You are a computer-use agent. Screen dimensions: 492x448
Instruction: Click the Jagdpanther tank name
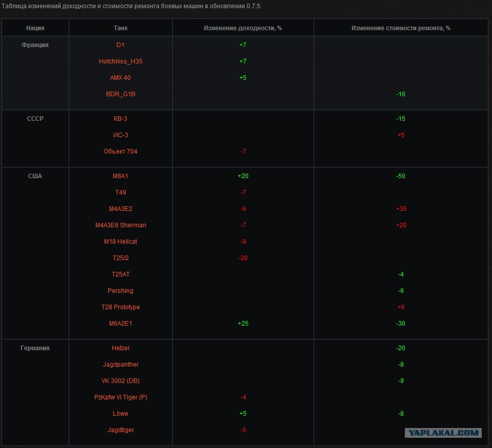tap(120, 365)
